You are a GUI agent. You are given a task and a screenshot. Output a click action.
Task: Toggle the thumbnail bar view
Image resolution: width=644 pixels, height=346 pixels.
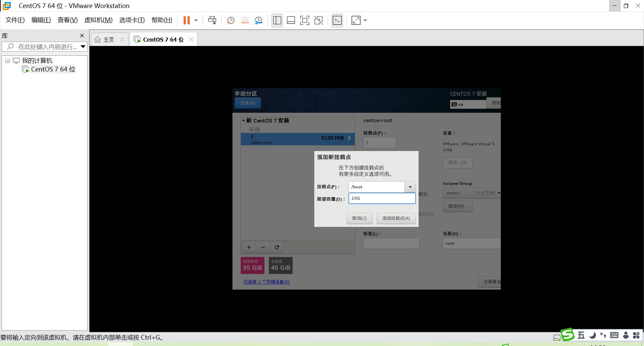point(291,20)
